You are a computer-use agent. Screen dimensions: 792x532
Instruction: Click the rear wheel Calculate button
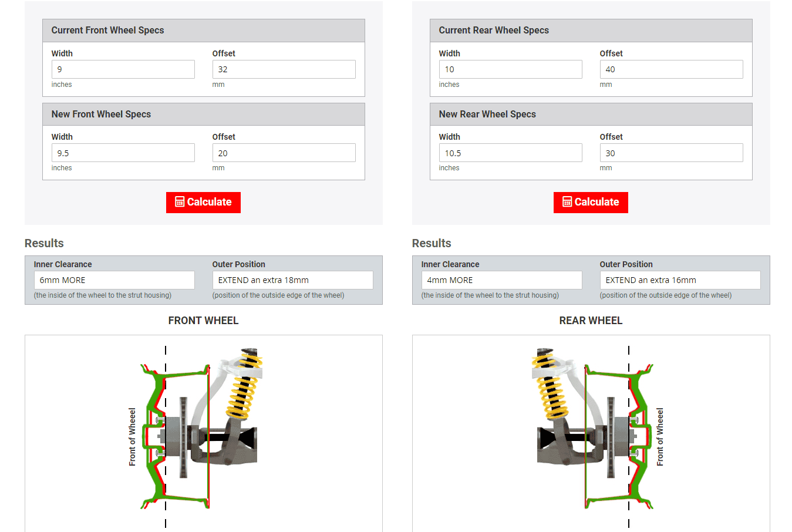click(x=591, y=202)
